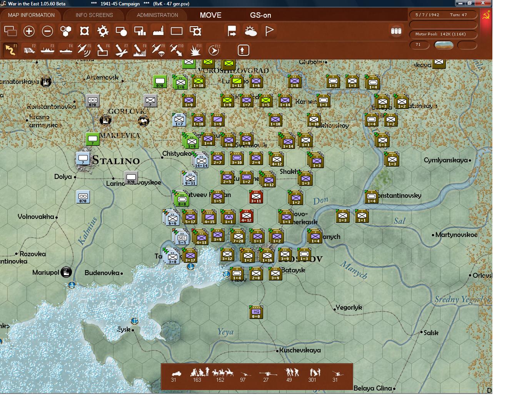Activate the F3 naval transport mode
532x399 pixels.
[x=47, y=50]
